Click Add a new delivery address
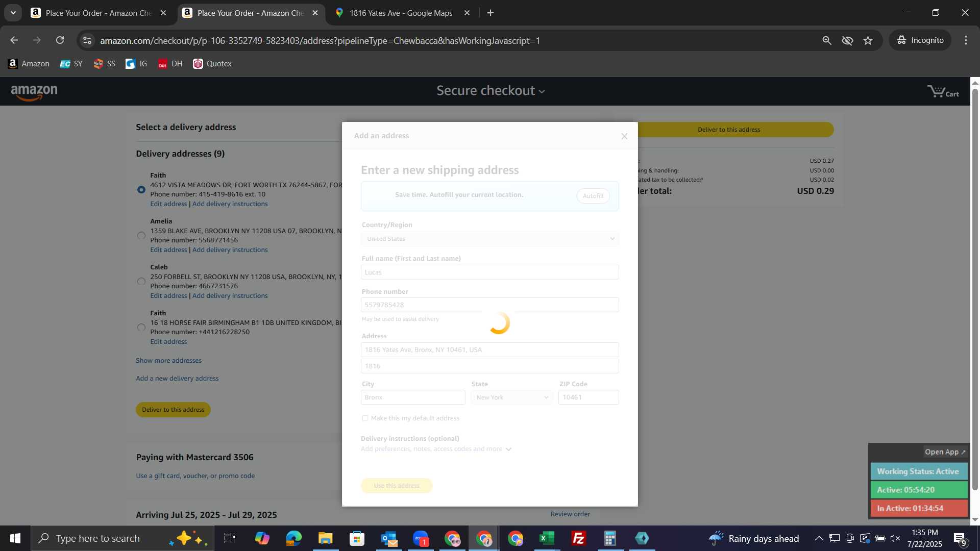This screenshot has height=551, width=980. point(177,379)
